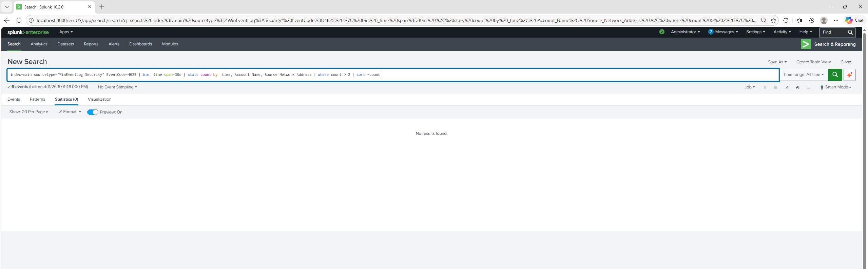Click the Find magnifier icon
The image size is (868, 269).
tap(850, 32)
